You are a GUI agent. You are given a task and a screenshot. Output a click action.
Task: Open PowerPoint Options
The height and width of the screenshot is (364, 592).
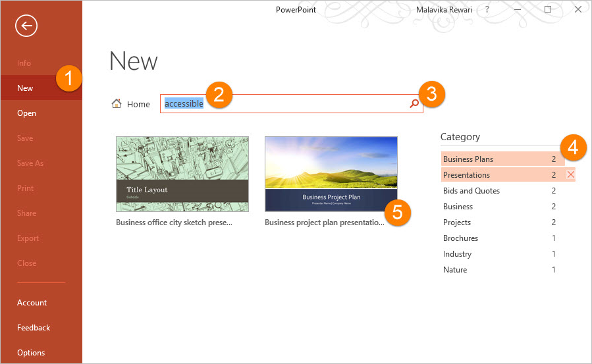pyautogui.click(x=31, y=353)
